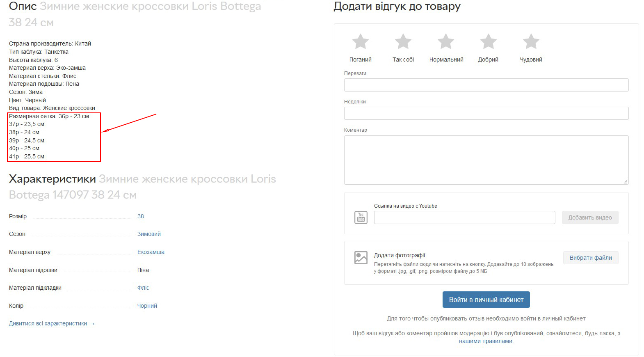Screen dimensions: 644x357
Task: Click the size row '41р - 25,5 см'
Action: click(27, 156)
